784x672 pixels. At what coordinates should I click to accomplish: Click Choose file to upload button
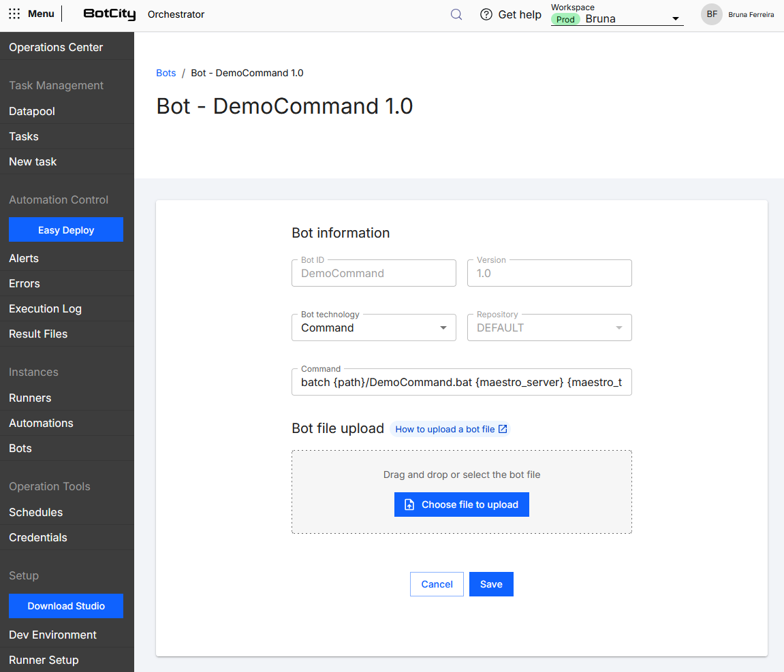click(462, 505)
